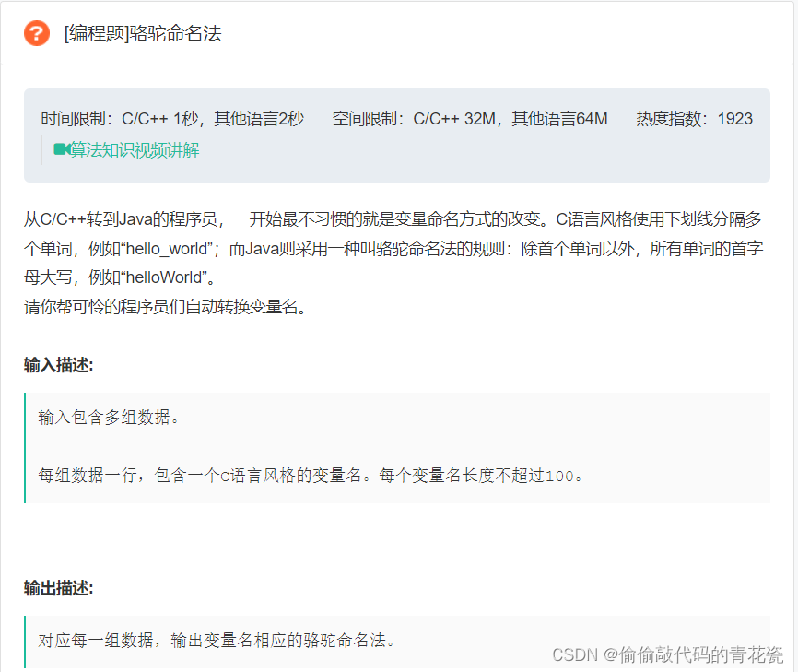Click the 热度指数：1923 value
This screenshot has height=672, width=798.
tap(694, 119)
